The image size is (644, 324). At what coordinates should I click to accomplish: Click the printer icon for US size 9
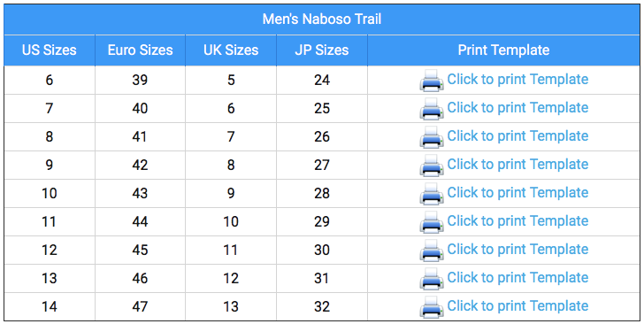[x=432, y=166]
